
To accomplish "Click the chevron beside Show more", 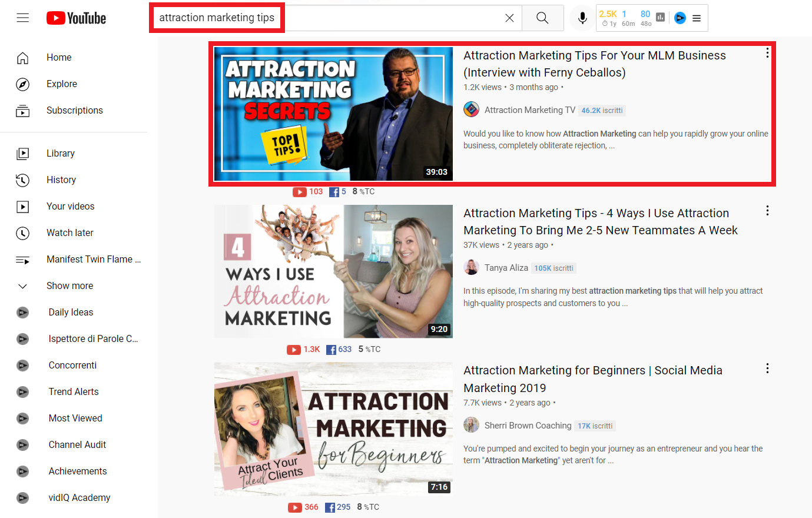I will (x=22, y=286).
